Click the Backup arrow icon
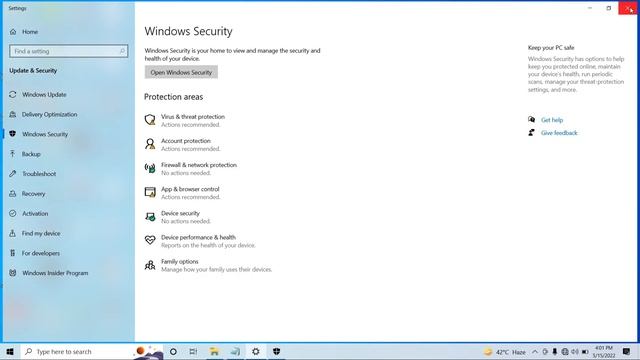 [x=13, y=154]
